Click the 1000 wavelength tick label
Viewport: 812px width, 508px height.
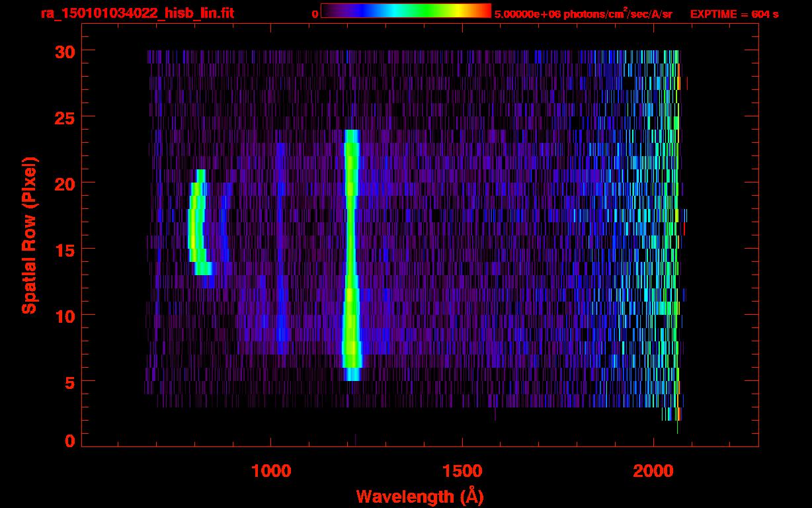(x=271, y=471)
